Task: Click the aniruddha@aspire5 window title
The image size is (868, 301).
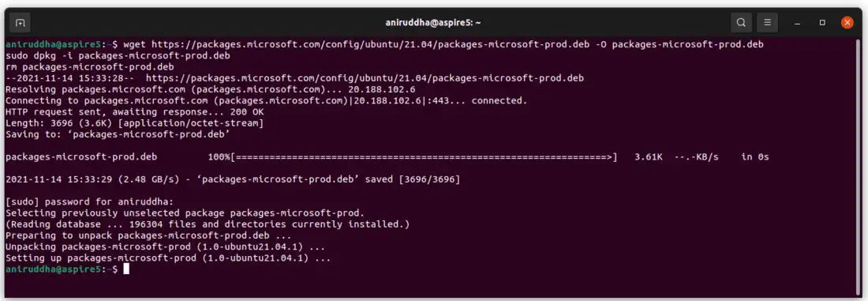Action: [x=433, y=23]
